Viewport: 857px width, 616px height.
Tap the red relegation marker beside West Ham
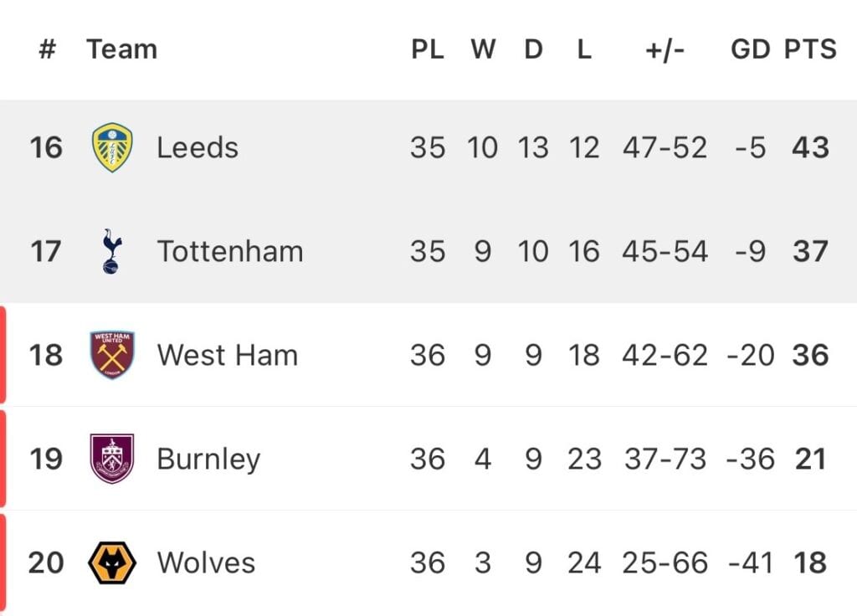pyautogui.click(x=3, y=355)
